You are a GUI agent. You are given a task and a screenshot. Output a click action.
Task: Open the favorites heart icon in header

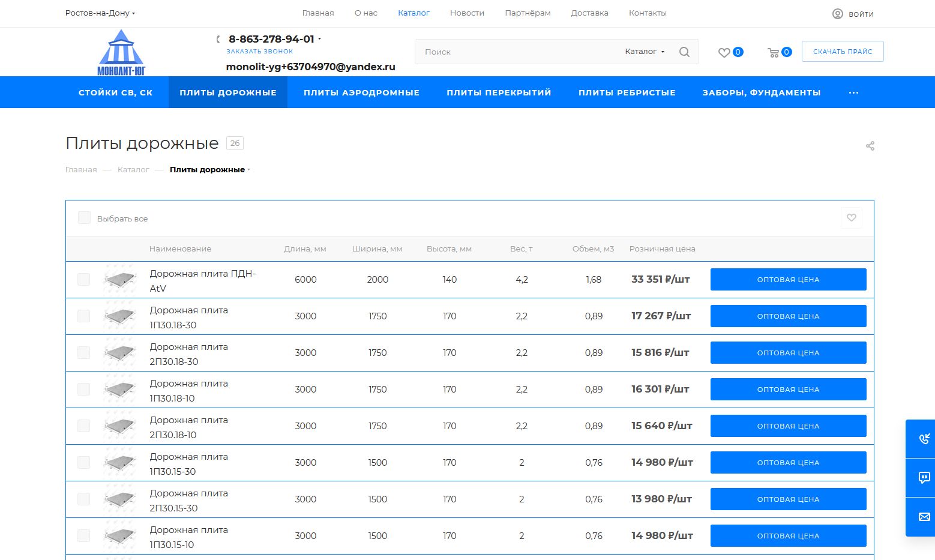[x=724, y=52]
